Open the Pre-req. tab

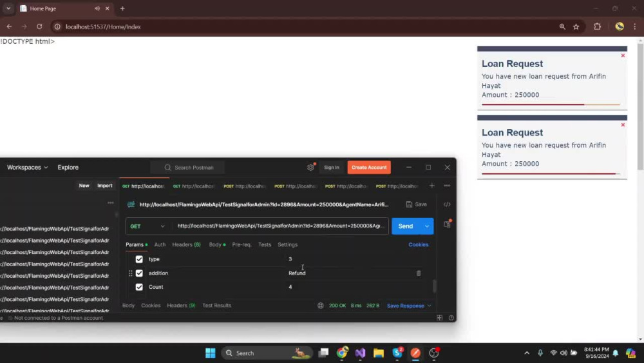(241, 244)
